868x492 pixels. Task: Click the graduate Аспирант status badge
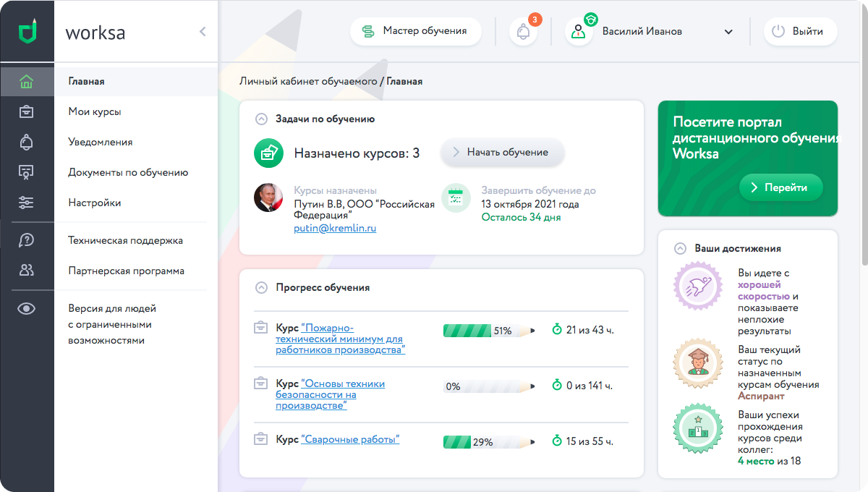pyautogui.click(x=698, y=362)
